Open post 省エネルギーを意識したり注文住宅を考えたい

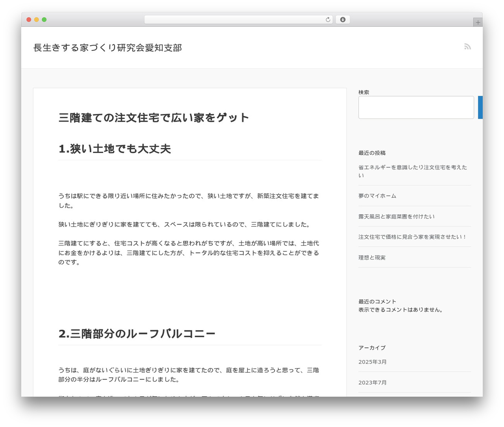point(413,171)
